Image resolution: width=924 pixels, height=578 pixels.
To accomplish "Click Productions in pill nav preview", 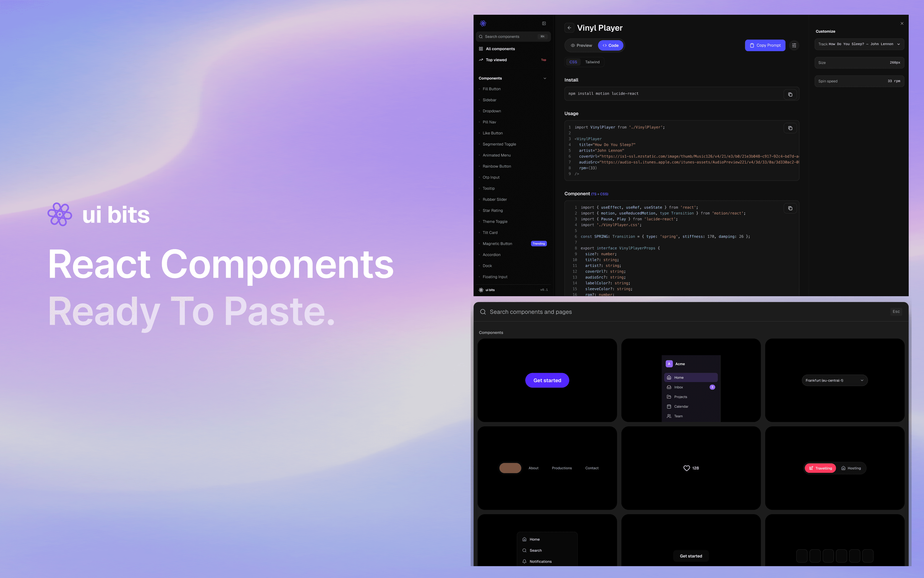I will coord(562,468).
